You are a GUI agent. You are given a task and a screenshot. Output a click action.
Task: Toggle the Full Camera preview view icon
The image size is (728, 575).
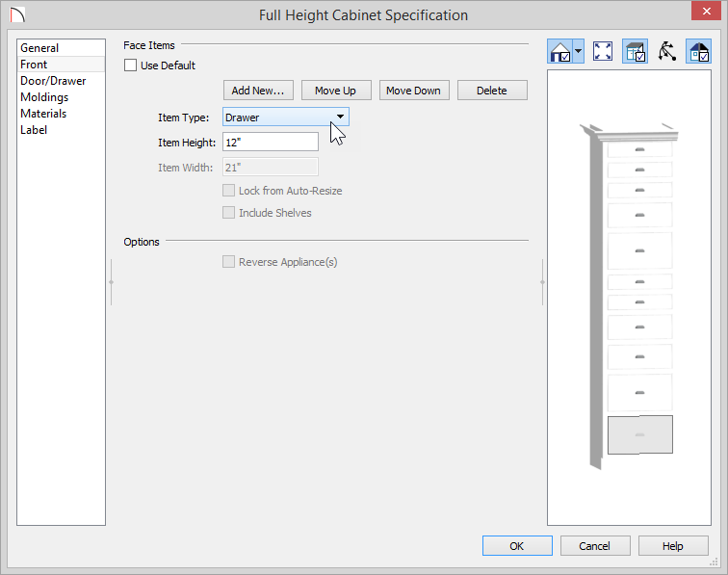click(x=560, y=52)
